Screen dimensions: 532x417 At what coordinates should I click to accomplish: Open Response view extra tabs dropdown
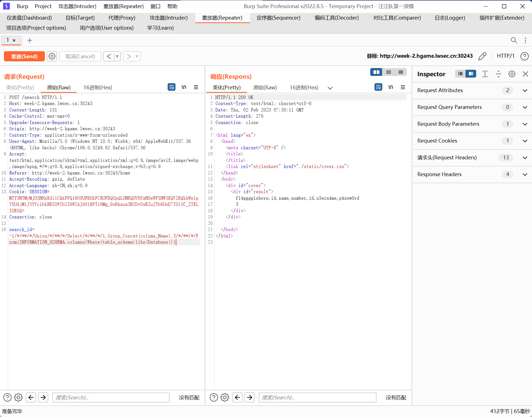pos(330,88)
